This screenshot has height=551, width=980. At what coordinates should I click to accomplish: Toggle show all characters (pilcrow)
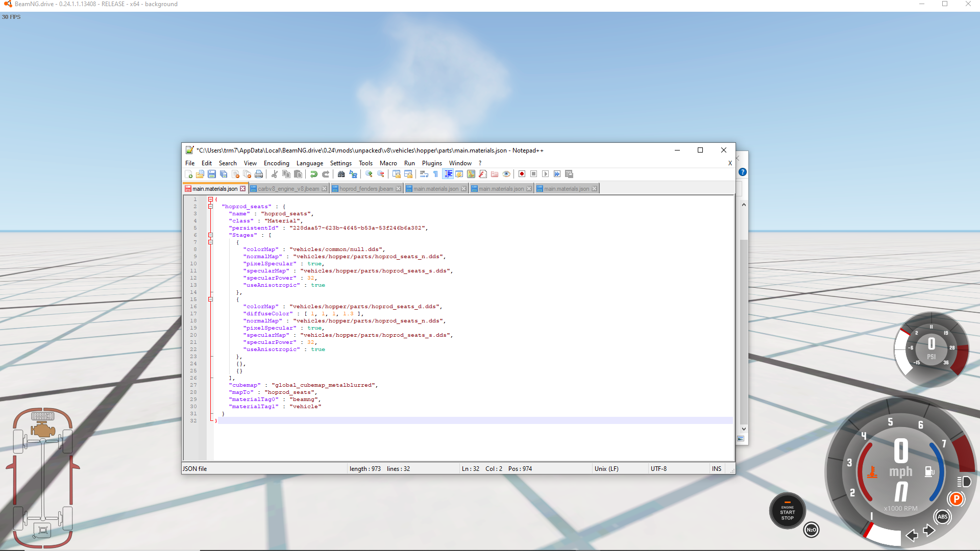[x=436, y=174]
